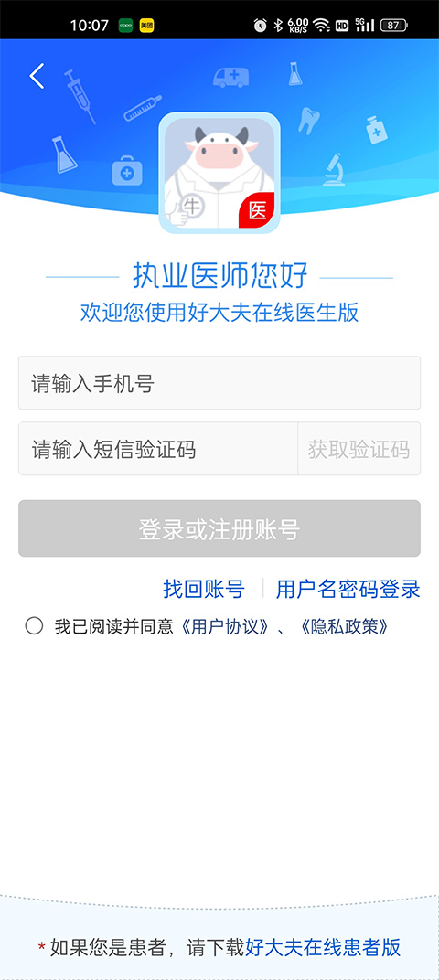This screenshot has width=439, height=980.
Task: Focus the phone number input field
Action: tap(219, 383)
